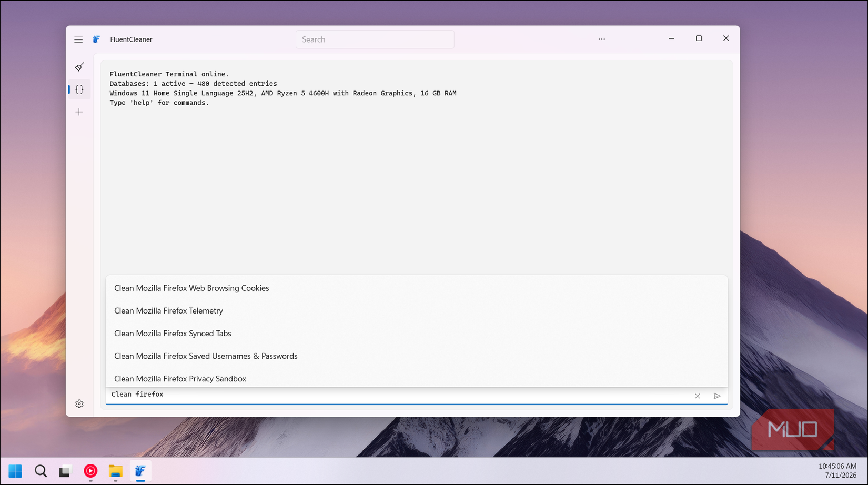
Task: Maximize the FluentCleaner window
Action: (699, 38)
